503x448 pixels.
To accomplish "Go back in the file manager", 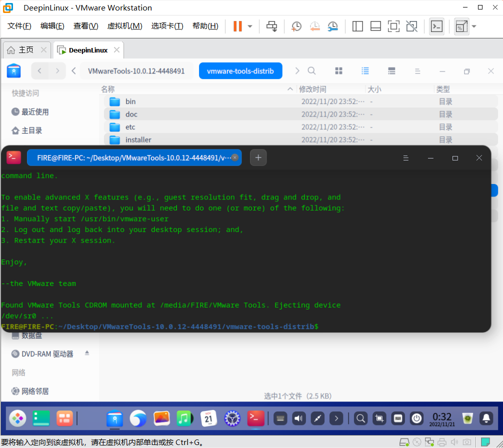I will 40,70.
